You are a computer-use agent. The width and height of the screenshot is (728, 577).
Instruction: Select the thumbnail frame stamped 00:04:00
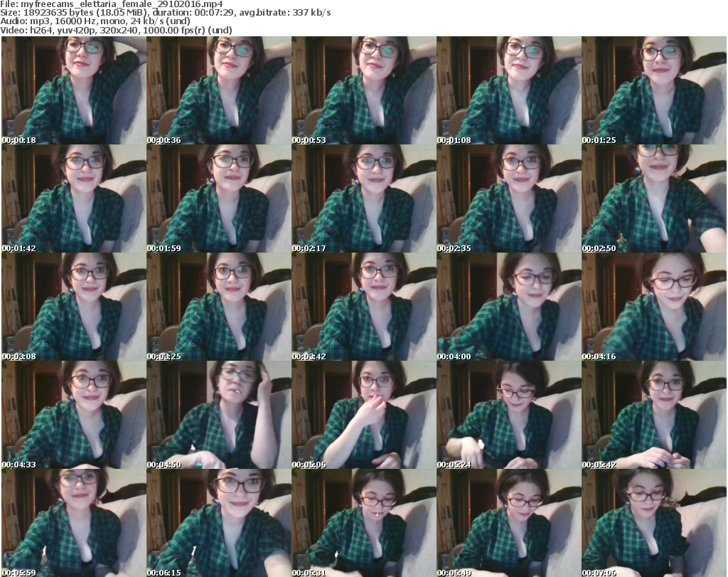click(509, 307)
